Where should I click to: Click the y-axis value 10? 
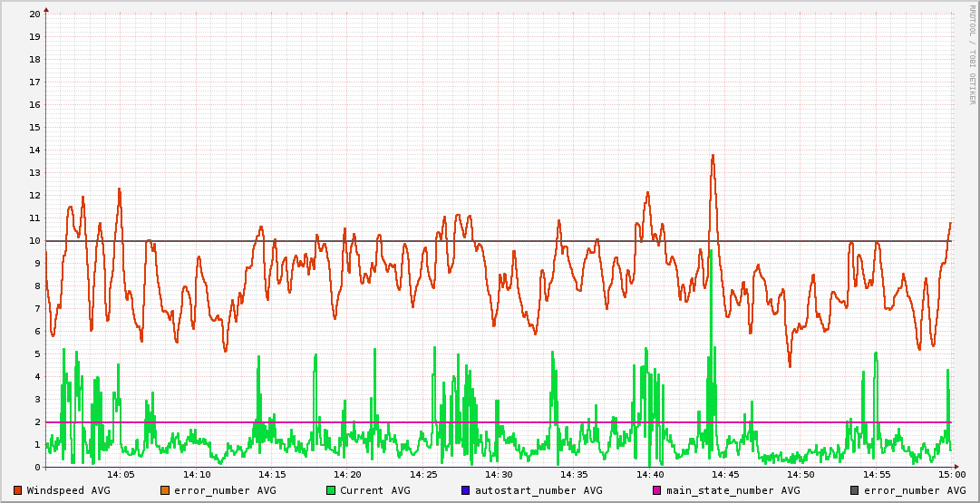(34, 241)
